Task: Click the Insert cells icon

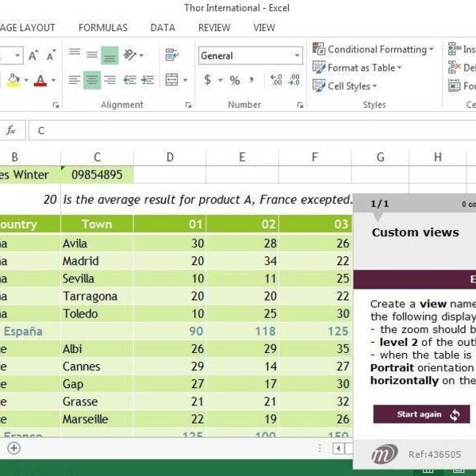Action: tap(455, 49)
